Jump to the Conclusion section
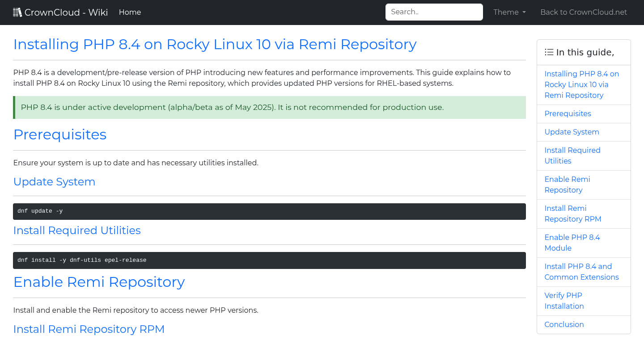The image size is (644, 340). 564,324
